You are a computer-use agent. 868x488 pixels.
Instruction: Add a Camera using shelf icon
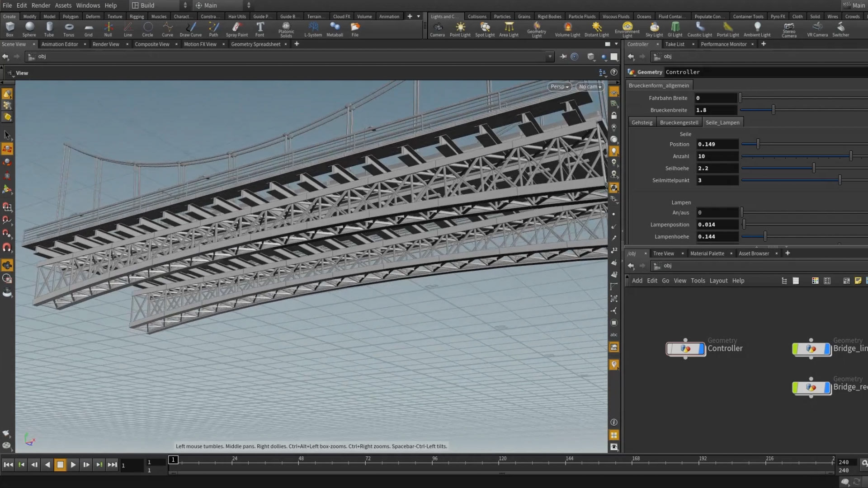pyautogui.click(x=437, y=27)
